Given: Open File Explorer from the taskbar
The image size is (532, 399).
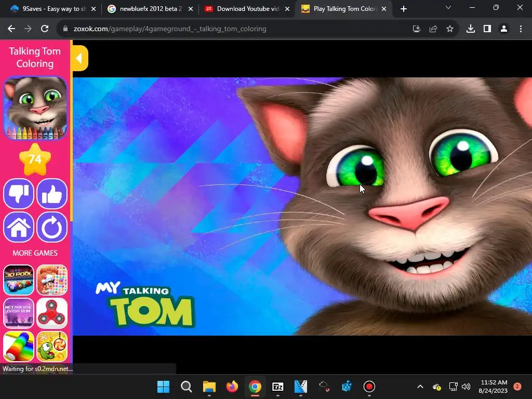Looking at the screenshot, I should coord(209,387).
